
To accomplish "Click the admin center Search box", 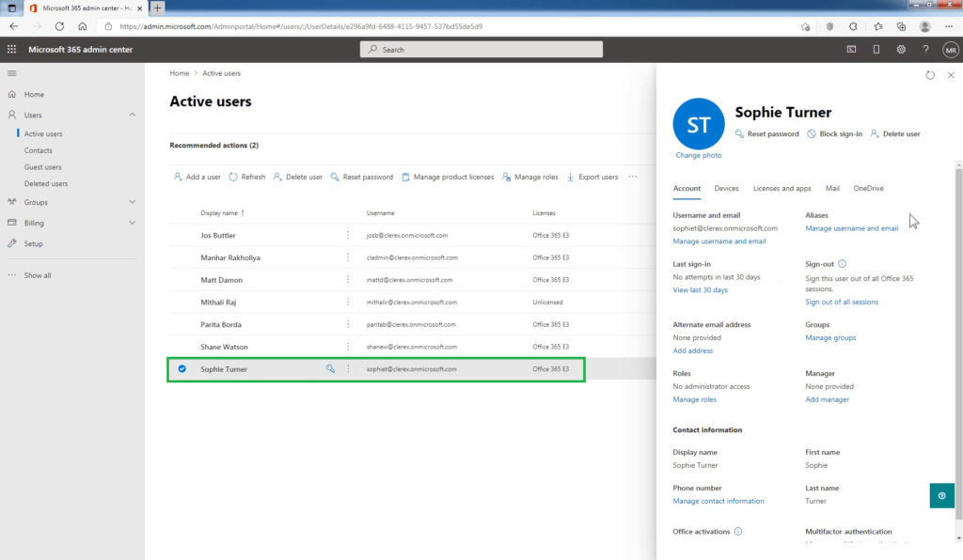I will tap(481, 49).
